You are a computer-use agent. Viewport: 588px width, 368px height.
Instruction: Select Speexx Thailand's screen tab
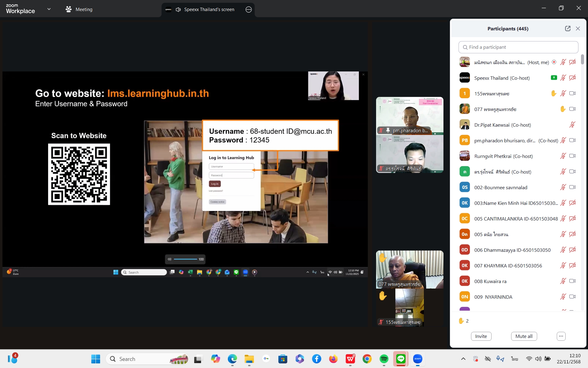click(209, 10)
